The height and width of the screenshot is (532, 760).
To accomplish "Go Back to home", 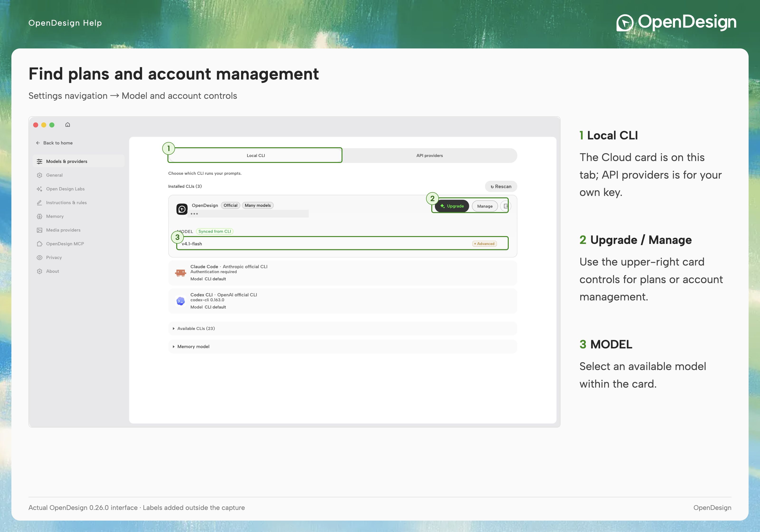I will tap(54, 143).
